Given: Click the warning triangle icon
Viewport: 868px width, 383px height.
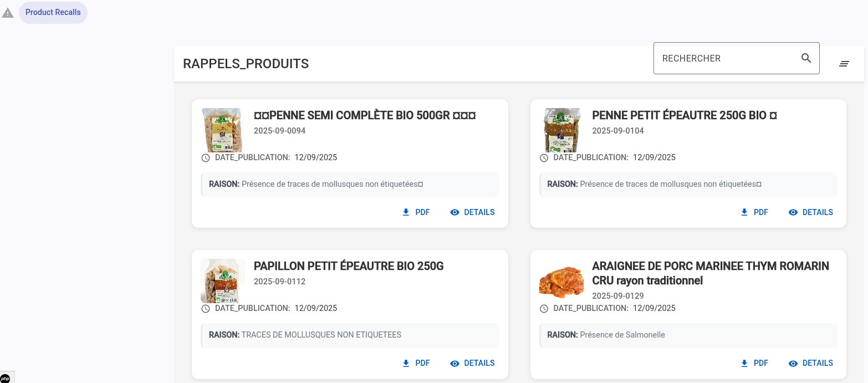Looking at the screenshot, I should [8, 13].
